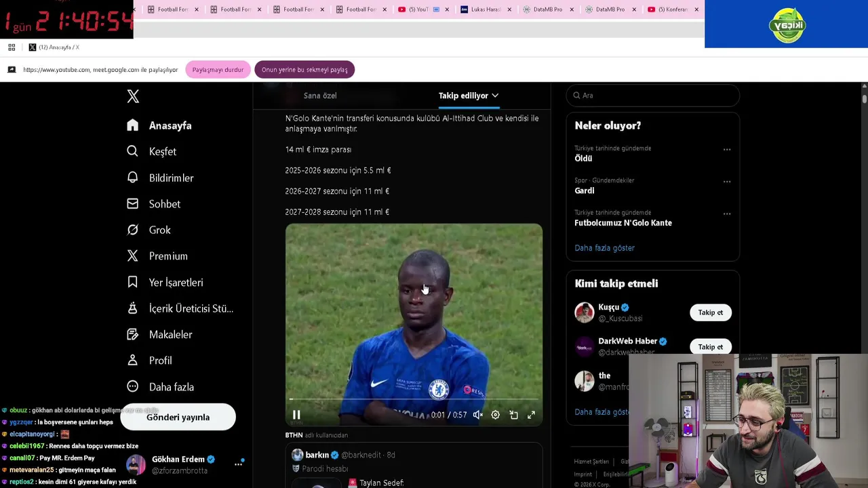Open options for Futbolcumuz N'Golo Kante trend
This screenshot has height=488, width=868.
[727, 214]
